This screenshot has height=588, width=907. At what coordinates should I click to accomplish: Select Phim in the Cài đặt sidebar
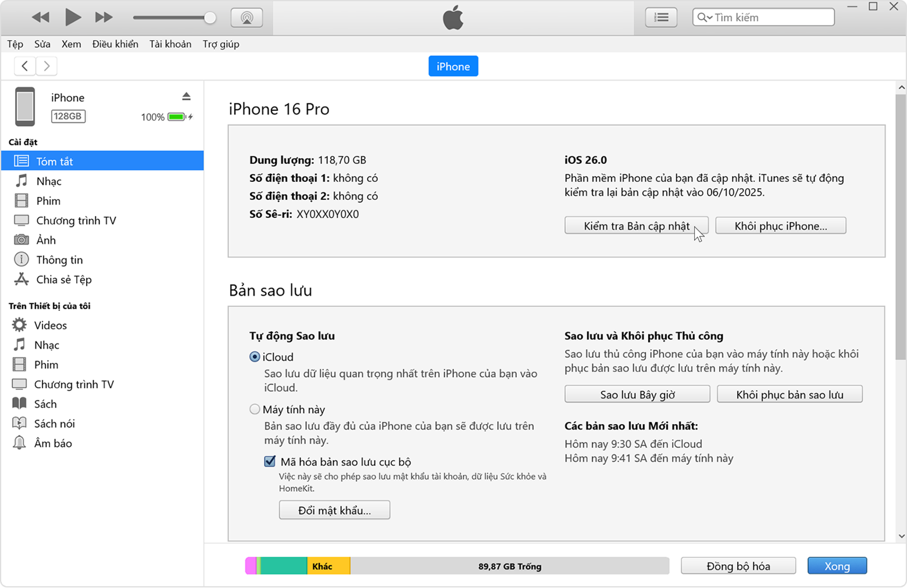[48, 200]
